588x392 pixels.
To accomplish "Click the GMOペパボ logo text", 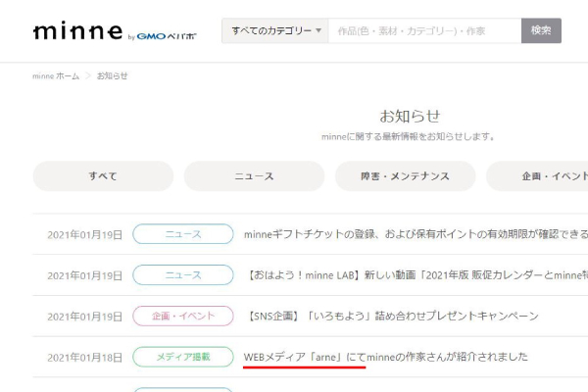I will [x=167, y=36].
